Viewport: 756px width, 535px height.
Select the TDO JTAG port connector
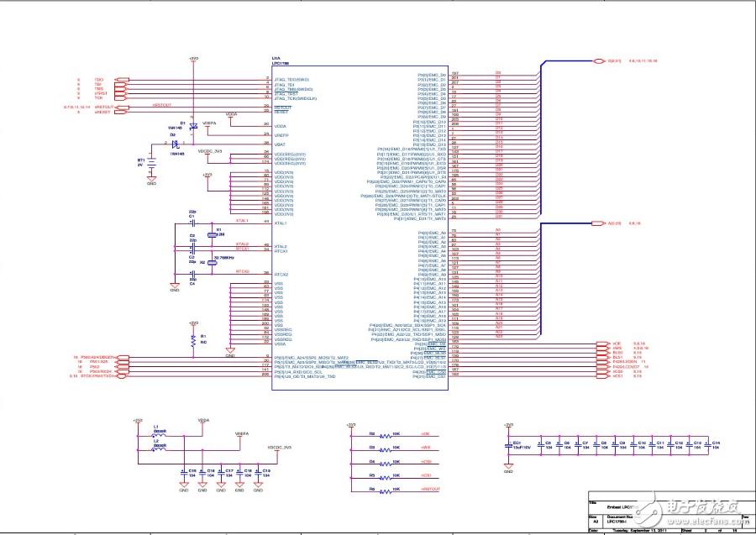(121, 78)
